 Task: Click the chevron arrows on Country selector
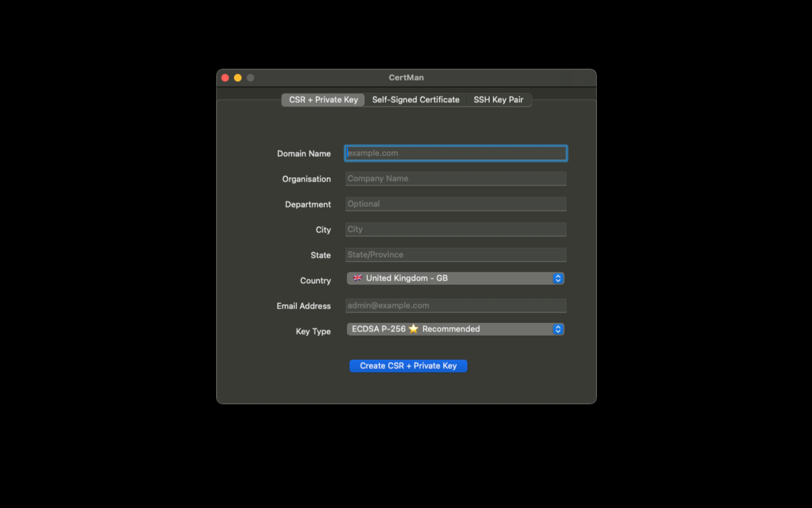click(558, 278)
